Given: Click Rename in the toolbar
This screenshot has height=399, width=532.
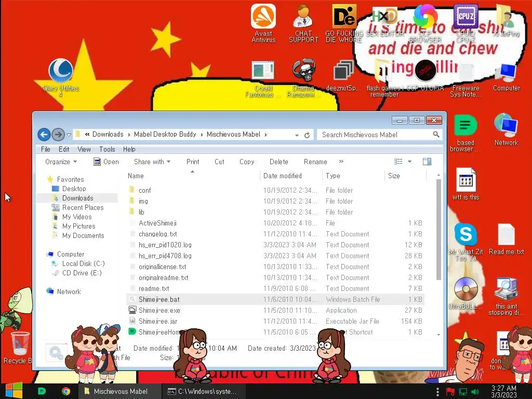Looking at the screenshot, I should click(315, 162).
